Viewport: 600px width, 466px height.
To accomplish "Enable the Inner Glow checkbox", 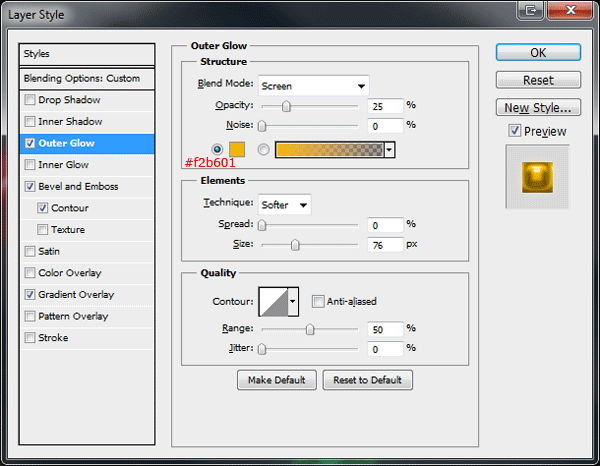I will [x=29, y=165].
